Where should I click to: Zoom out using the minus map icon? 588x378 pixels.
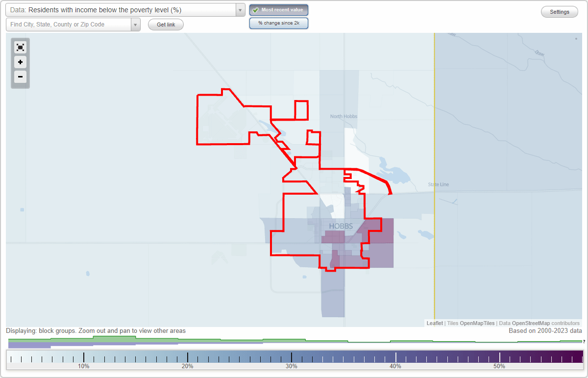(20, 77)
